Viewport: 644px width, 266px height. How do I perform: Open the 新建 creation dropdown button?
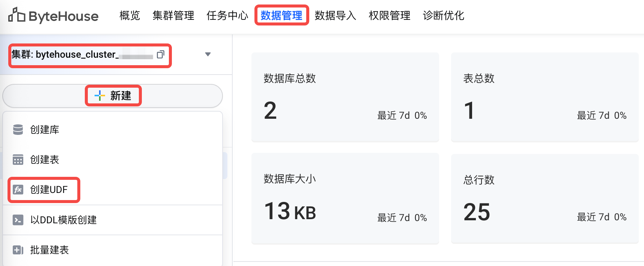(113, 96)
